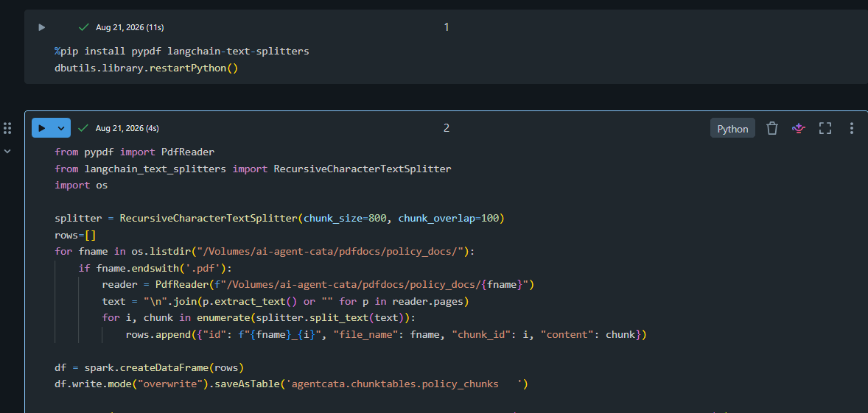The width and height of the screenshot is (868, 413).
Task: Click the 'import os' line
Action: [x=81, y=186]
